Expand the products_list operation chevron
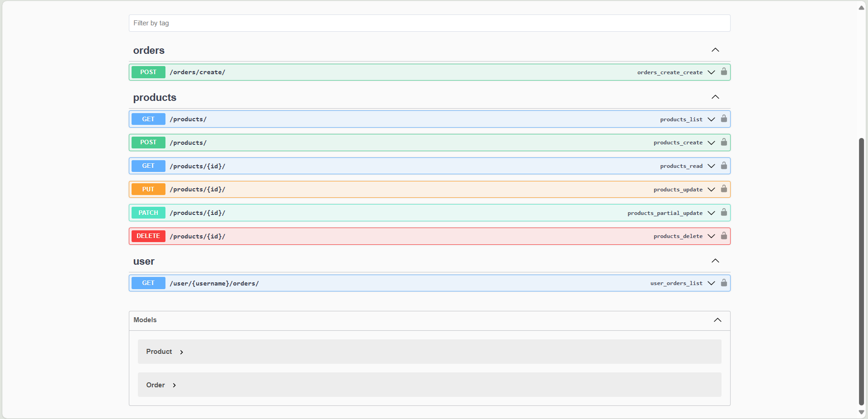The width and height of the screenshot is (868, 419). 711,119
